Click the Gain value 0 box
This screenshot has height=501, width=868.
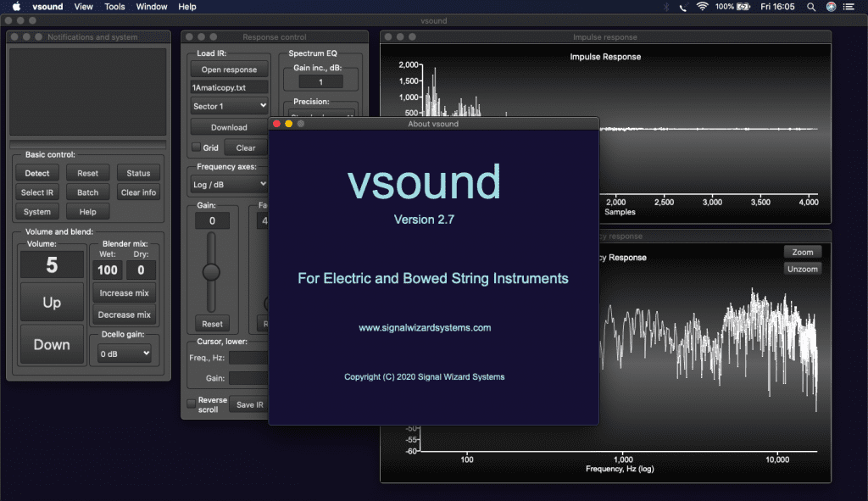[x=212, y=221]
